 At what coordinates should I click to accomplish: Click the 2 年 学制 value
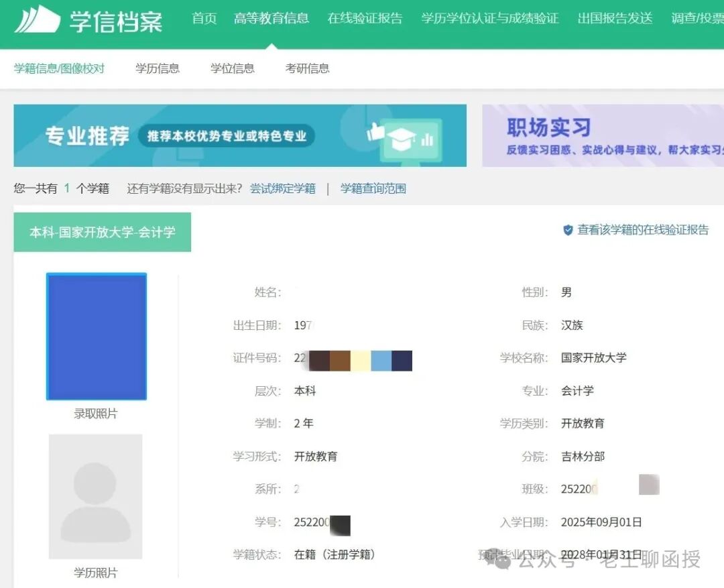304,423
